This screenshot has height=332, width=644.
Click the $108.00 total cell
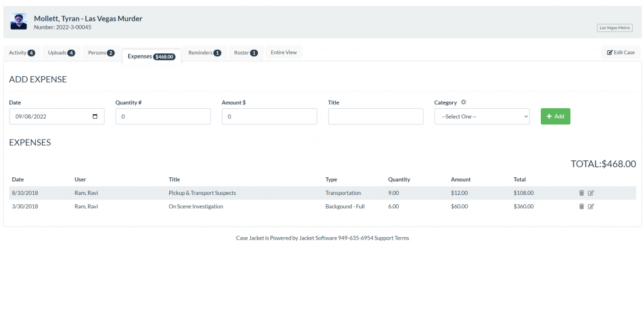pyautogui.click(x=524, y=192)
